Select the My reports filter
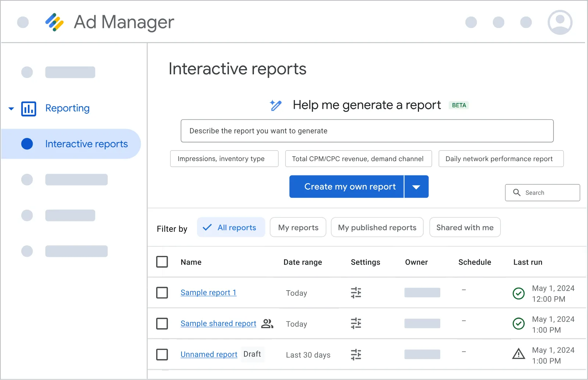Viewport: 588px width, 380px height. click(x=298, y=227)
